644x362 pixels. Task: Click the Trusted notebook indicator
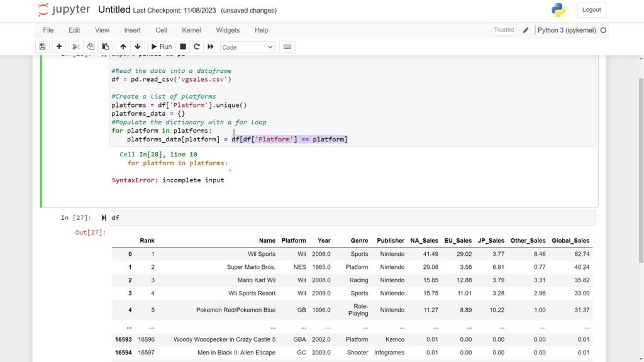pyautogui.click(x=504, y=30)
